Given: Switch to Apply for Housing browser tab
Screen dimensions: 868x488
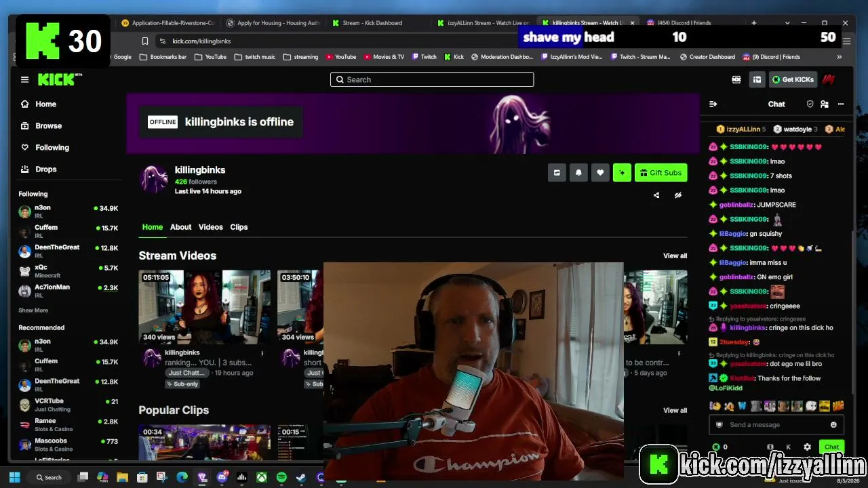Looking at the screenshot, I should tap(275, 23).
